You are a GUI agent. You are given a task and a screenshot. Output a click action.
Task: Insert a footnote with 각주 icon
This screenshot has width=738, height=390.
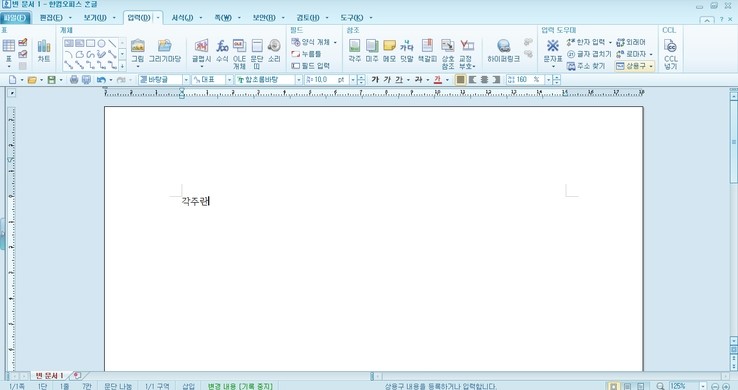(x=354, y=51)
